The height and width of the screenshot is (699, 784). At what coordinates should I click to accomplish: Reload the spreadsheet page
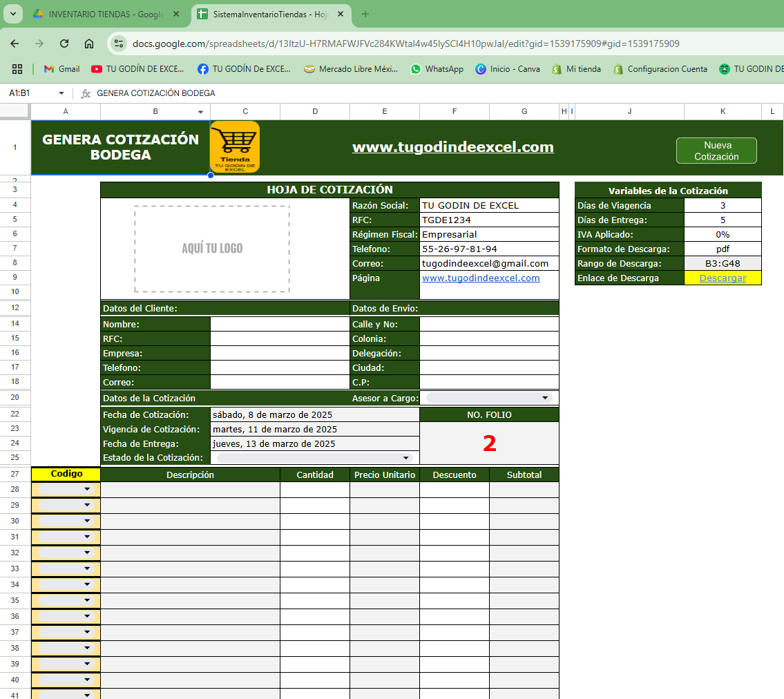(x=64, y=43)
